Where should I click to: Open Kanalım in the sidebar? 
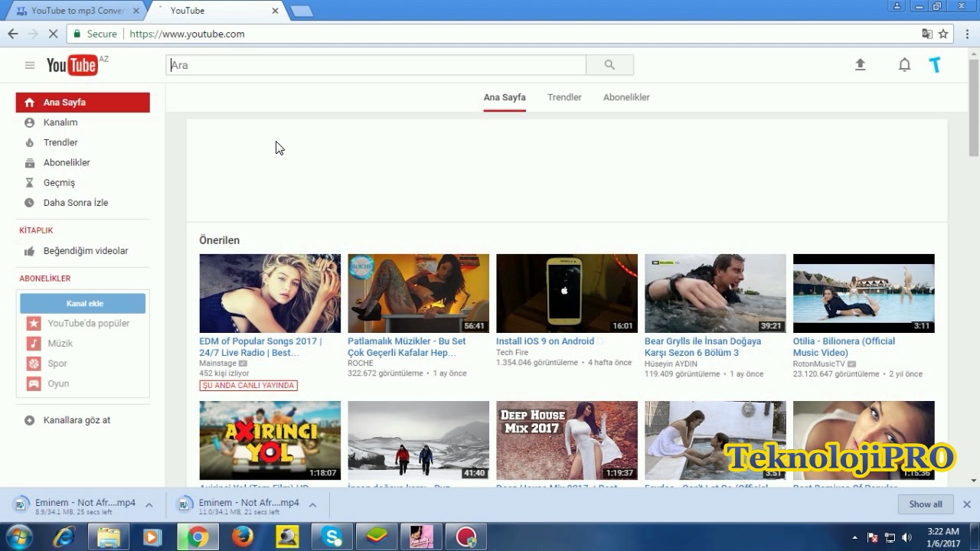tap(60, 122)
